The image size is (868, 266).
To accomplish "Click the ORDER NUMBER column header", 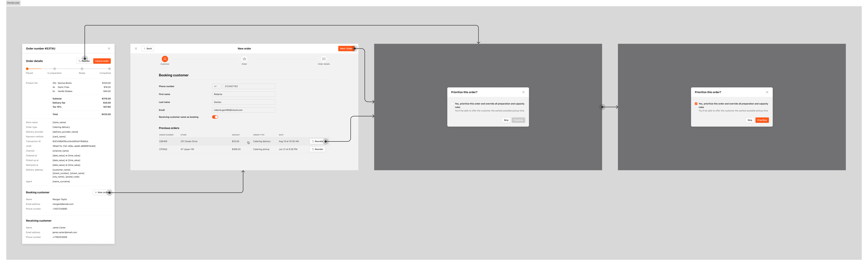I will click(167, 135).
